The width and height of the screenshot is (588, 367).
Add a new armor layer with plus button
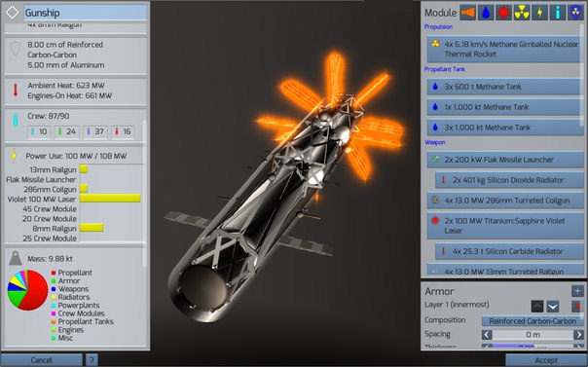point(577,290)
